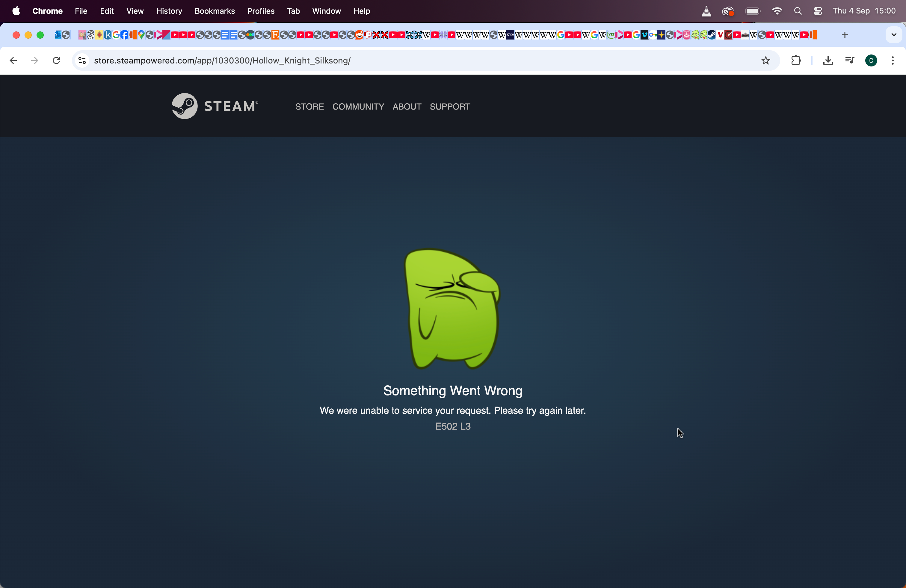Switch to the YTS tab
Image resolution: width=906 pixels, height=588 pixels.
click(x=611, y=35)
